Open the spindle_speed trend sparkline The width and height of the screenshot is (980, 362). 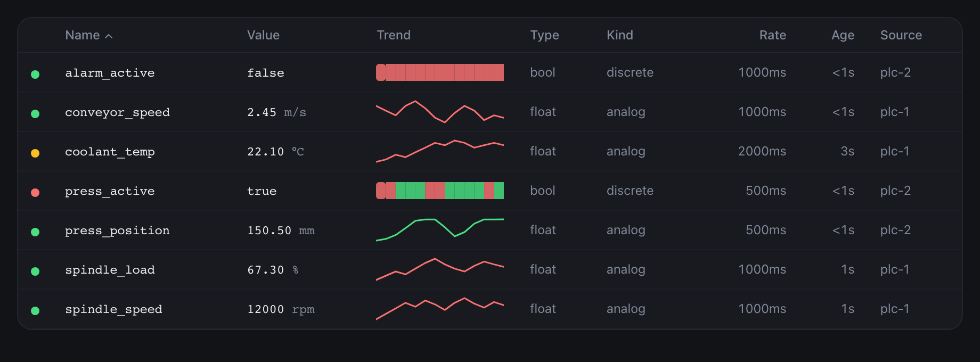tap(440, 309)
